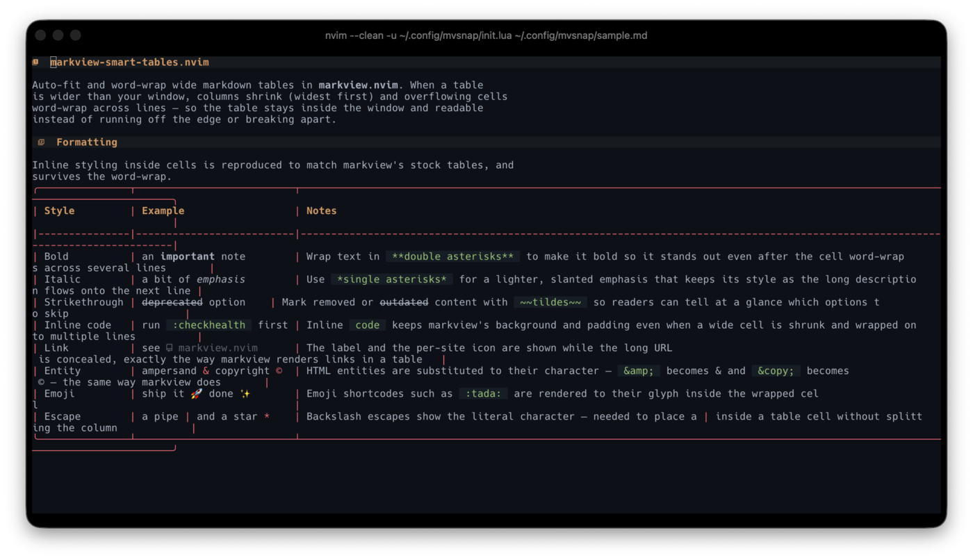Click the red star in the Escape example
The height and width of the screenshot is (560, 973).
tap(266, 417)
